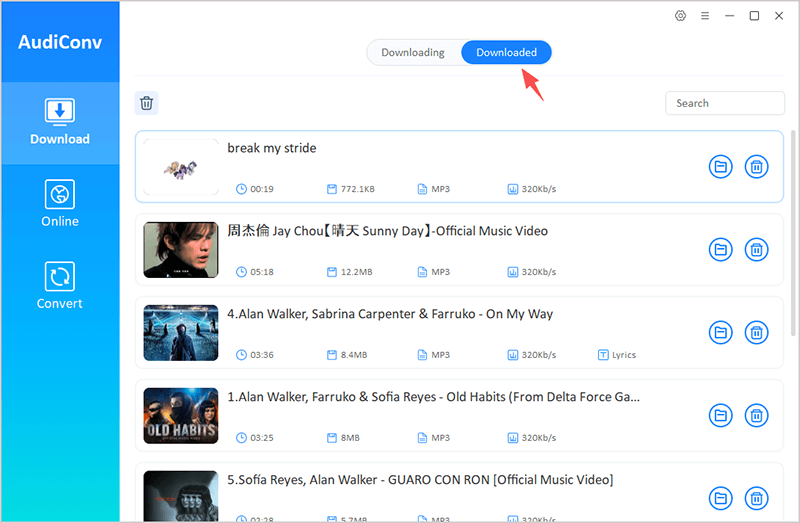
Task: Click the AudiConv logo text
Action: pyautogui.click(x=60, y=42)
